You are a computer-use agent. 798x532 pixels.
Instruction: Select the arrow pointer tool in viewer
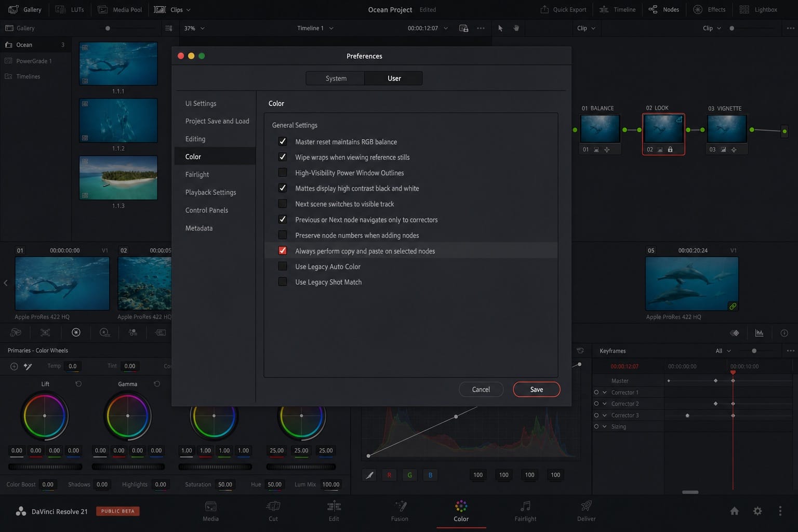click(x=500, y=28)
